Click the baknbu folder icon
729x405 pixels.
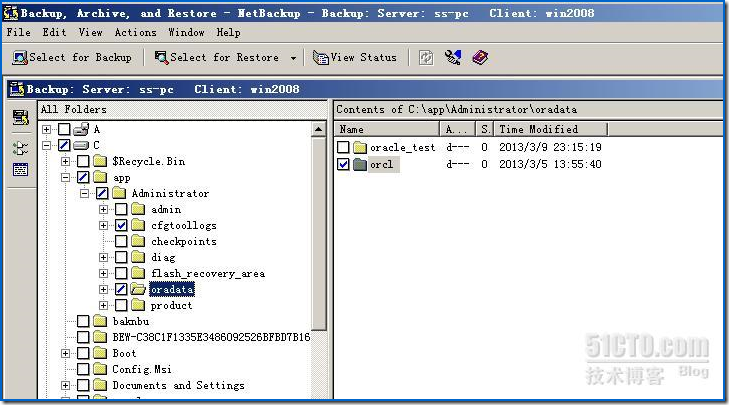(100, 321)
